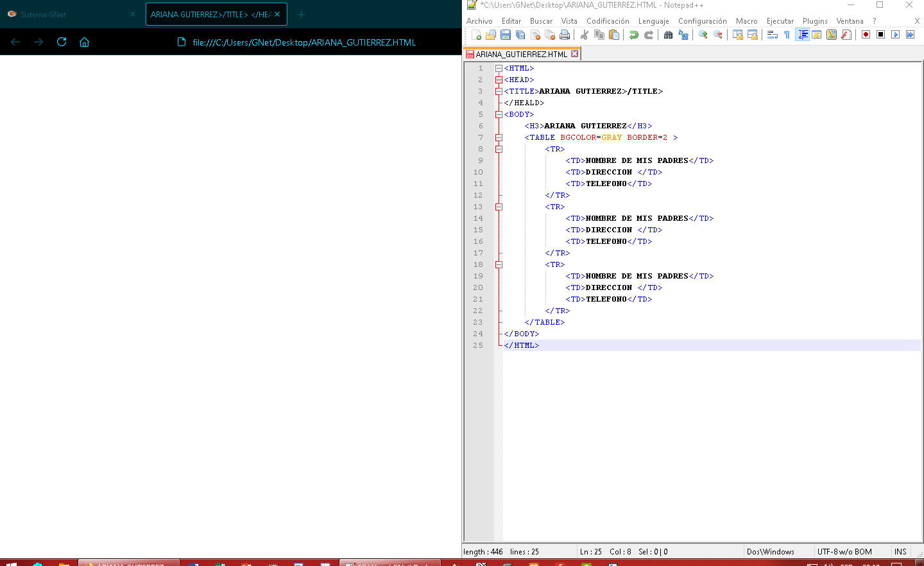Screen dimensions: 924x566
Task: Click the browser address bar URL
Action: click(x=304, y=42)
